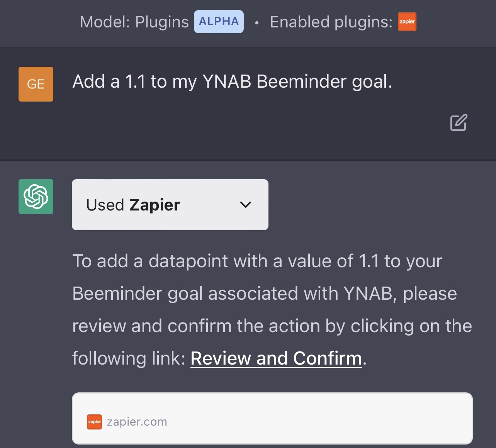Open the Review and Confirm link
This screenshot has height=448, width=496.
[x=276, y=358]
